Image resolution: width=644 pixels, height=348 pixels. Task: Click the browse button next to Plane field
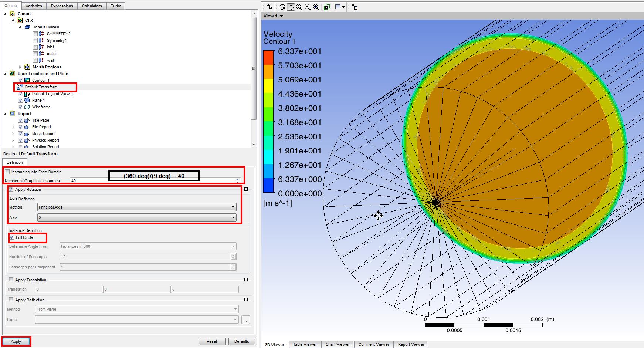click(245, 320)
